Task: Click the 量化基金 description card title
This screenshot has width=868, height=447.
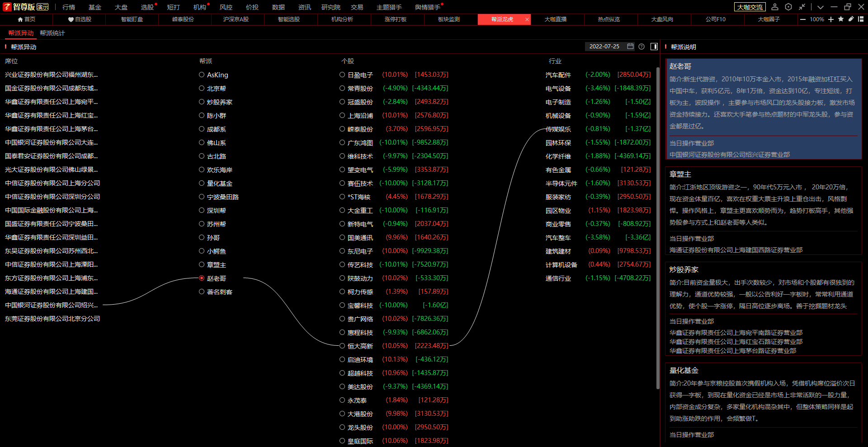Action: click(x=684, y=370)
